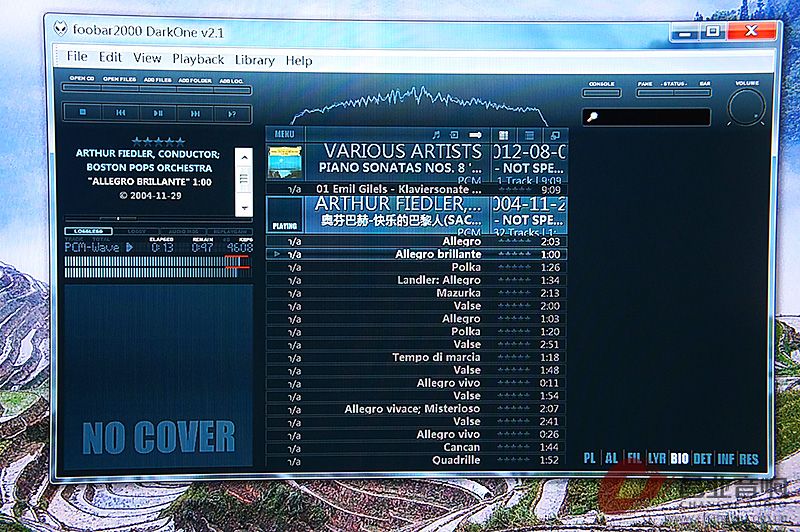The height and width of the screenshot is (532, 800).
Task: Toggle the Status Bar button
Action: pyautogui.click(x=692, y=93)
